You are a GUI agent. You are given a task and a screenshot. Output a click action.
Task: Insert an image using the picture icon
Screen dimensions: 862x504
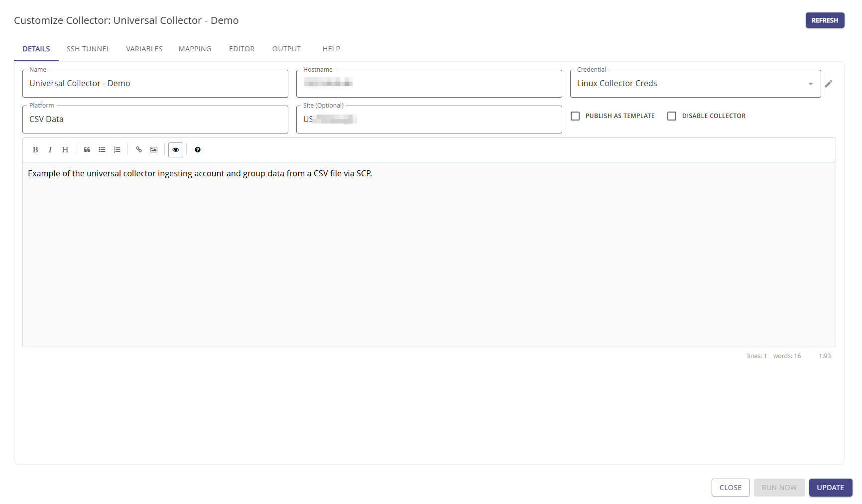[154, 150]
